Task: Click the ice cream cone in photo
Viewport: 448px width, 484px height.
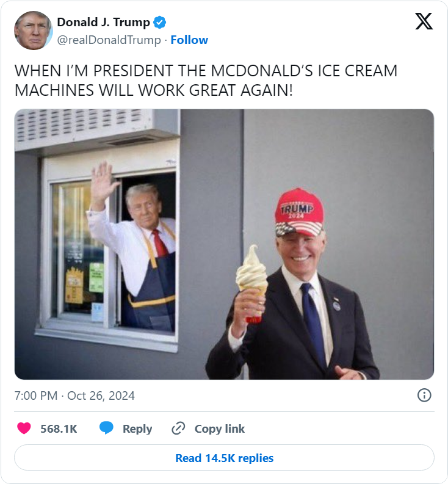Action: (x=252, y=283)
